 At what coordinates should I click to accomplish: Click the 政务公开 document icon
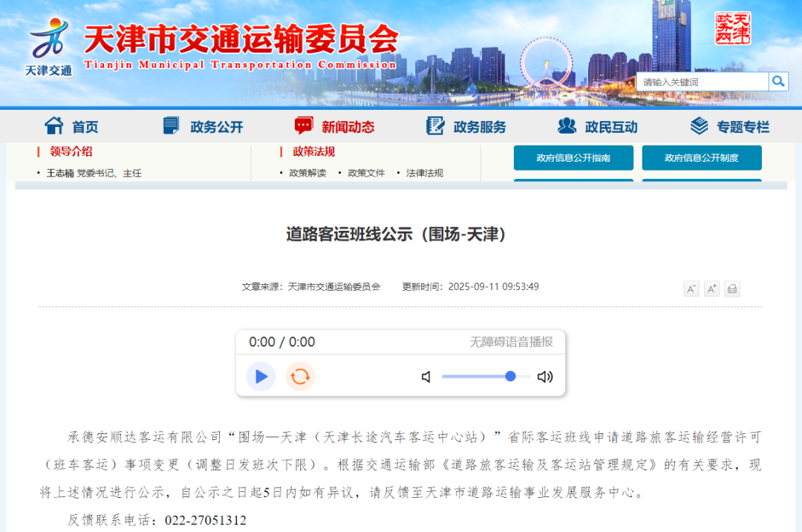coord(171,125)
